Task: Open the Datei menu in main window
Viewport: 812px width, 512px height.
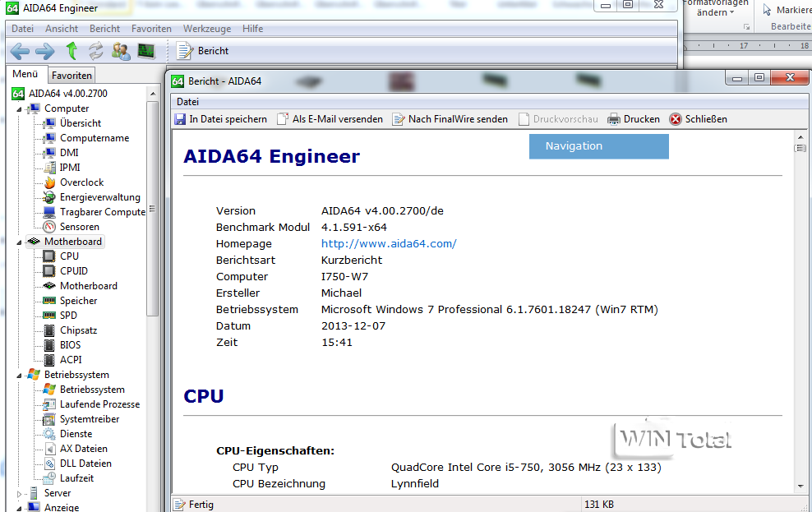Action: (x=22, y=29)
